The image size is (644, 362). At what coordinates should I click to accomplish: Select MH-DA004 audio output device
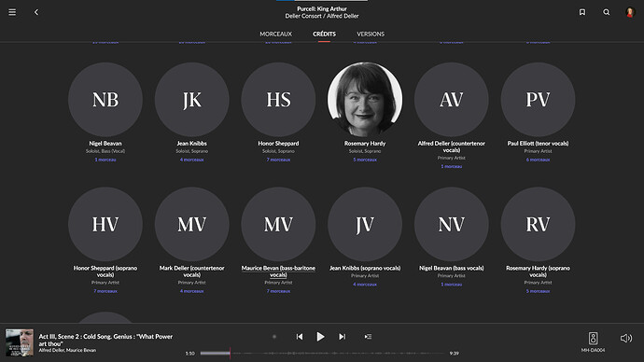[x=593, y=341]
